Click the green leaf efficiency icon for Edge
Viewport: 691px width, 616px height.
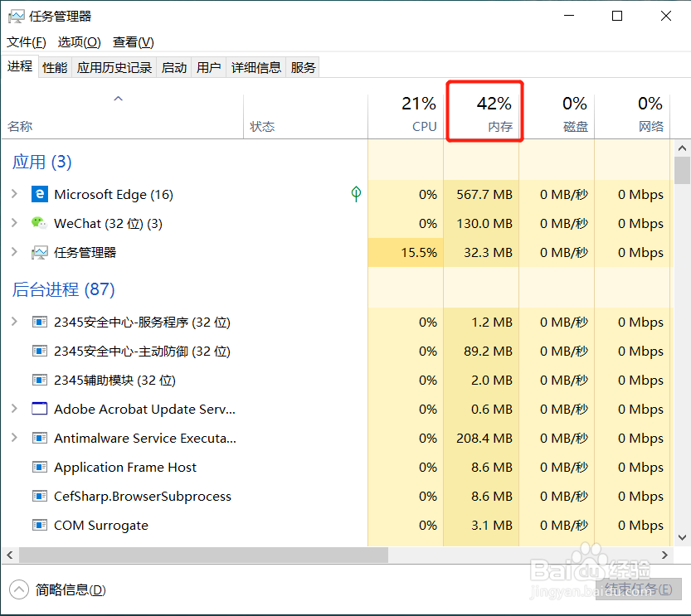(x=356, y=194)
